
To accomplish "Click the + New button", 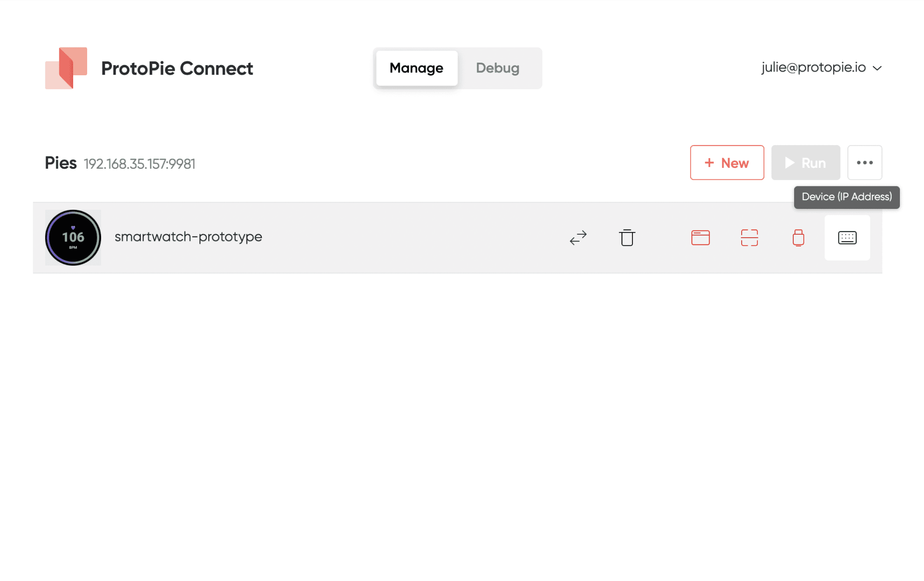I will click(x=727, y=162).
